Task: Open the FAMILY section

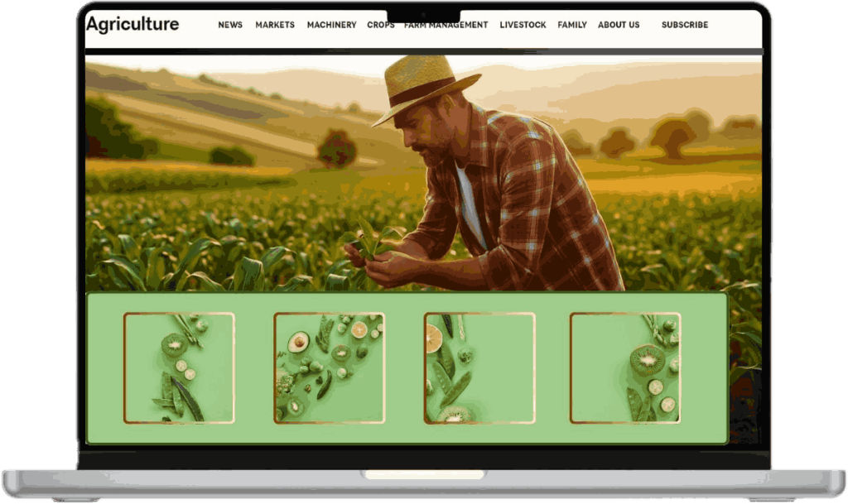Action: pyautogui.click(x=572, y=25)
